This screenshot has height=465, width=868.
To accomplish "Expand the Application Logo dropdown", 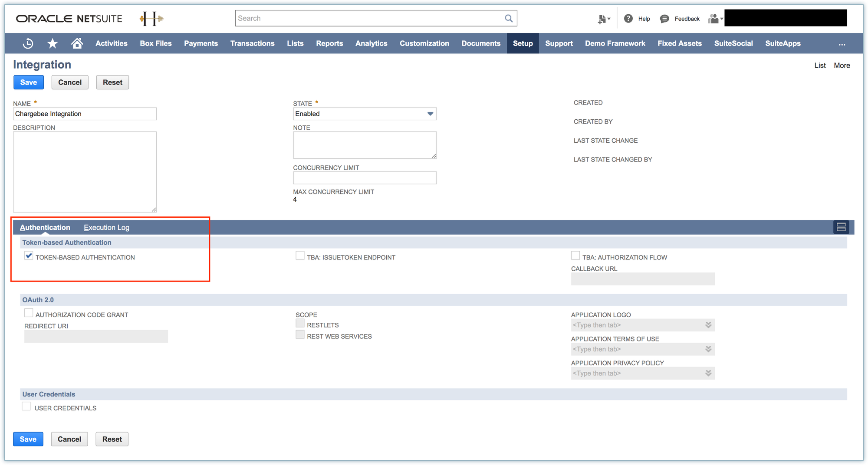I will point(708,325).
